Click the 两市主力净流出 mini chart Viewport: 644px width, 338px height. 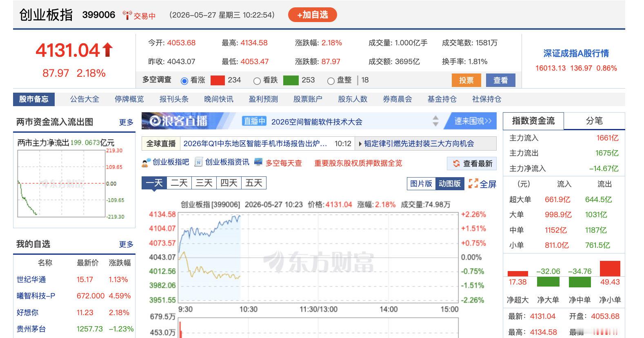coord(61,183)
